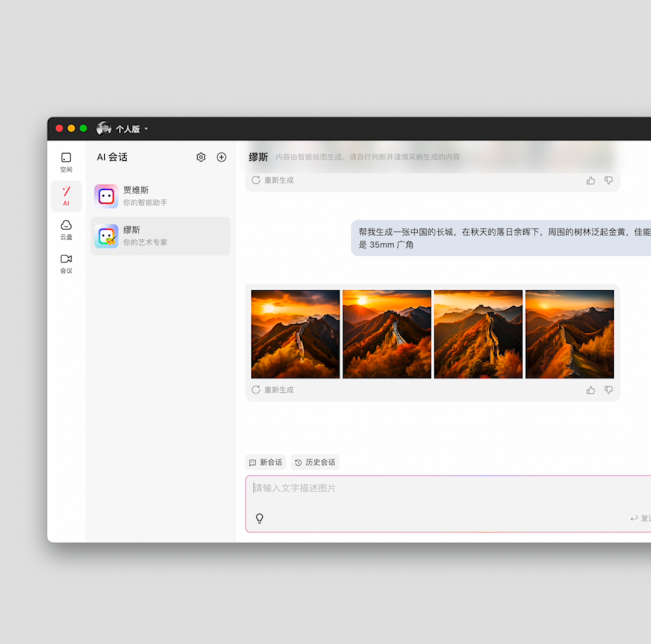Select the AI sidebar icon
Image resolution: width=651 pixels, height=644 pixels.
click(x=66, y=196)
